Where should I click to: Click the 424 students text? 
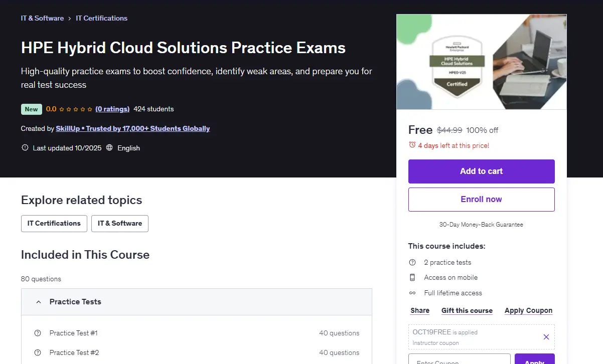coord(154,109)
